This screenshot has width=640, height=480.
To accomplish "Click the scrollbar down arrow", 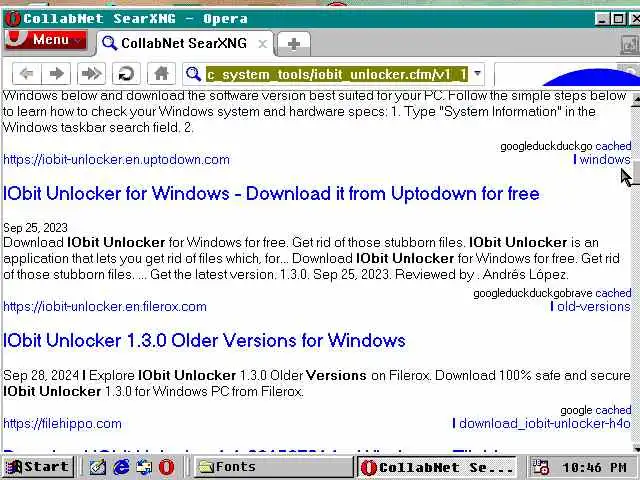I will pos(636,448).
